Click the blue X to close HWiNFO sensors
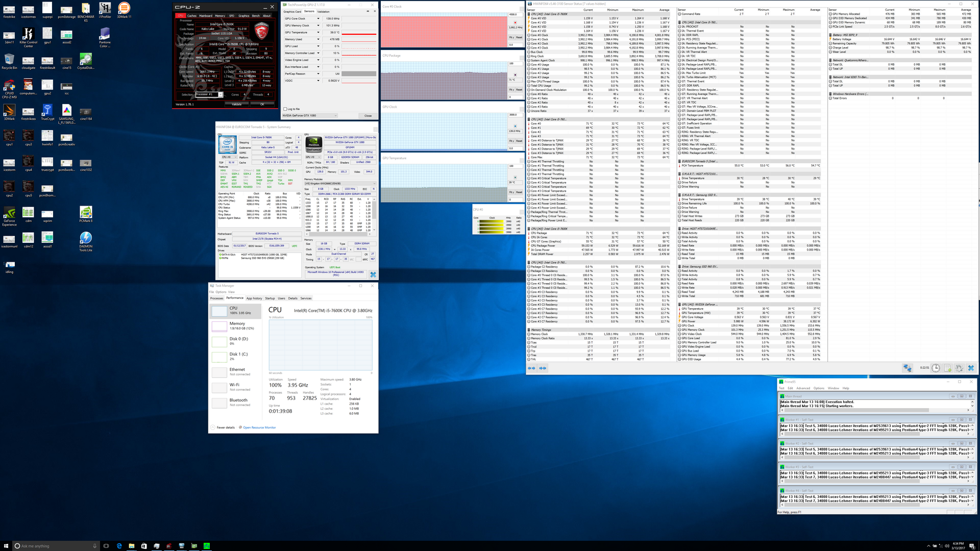This screenshot has height=551, width=980. pos(971,368)
